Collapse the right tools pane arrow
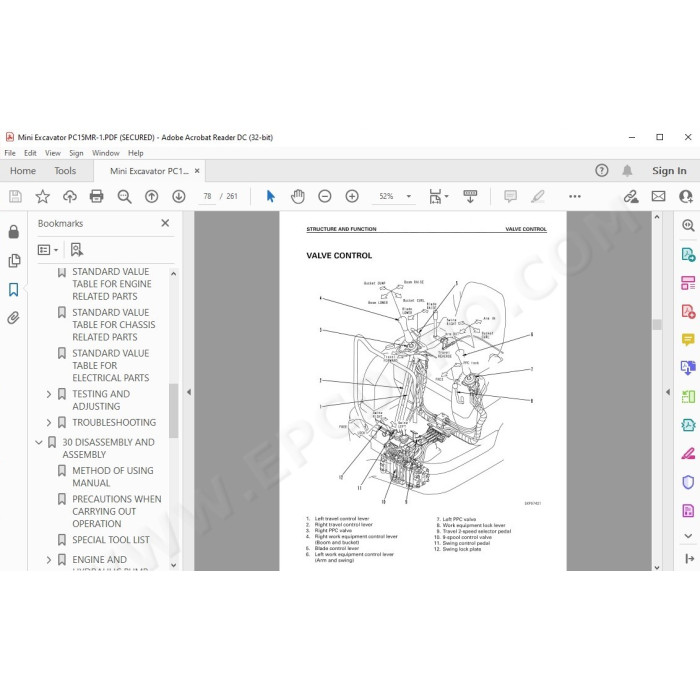The image size is (700, 700). (x=668, y=392)
